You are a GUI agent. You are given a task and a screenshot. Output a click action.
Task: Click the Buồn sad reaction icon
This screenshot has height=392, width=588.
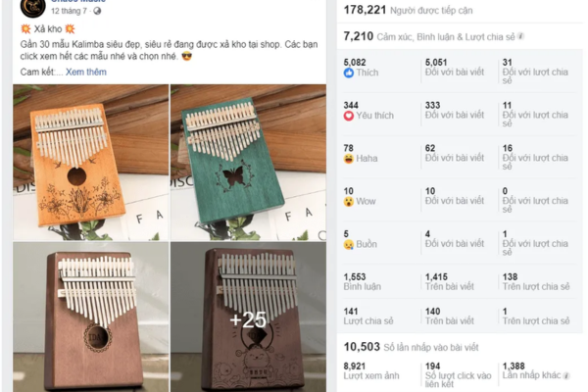pyautogui.click(x=348, y=245)
